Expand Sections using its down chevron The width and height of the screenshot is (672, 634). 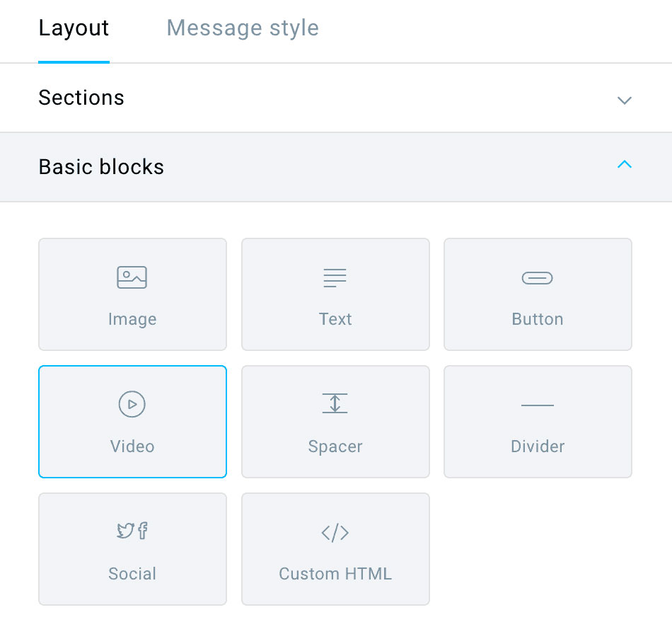coord(624,100)
